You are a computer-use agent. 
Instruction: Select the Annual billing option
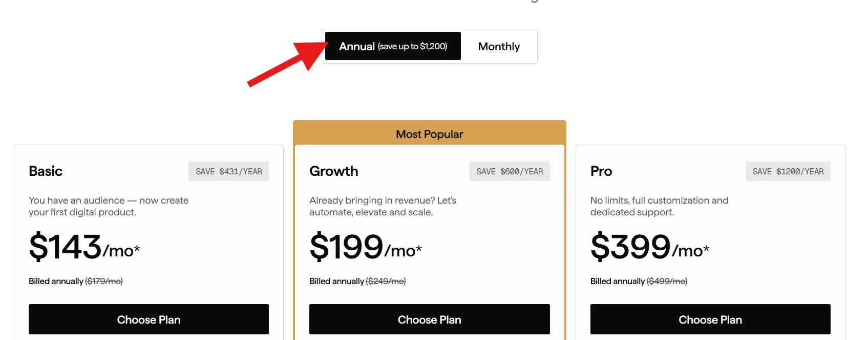(x=393, y=46)
